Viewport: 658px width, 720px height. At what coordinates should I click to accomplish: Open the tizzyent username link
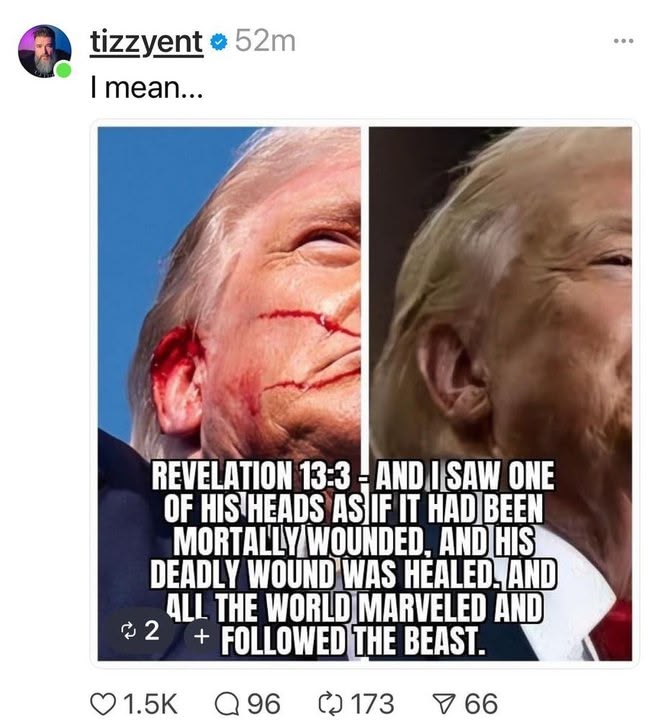click(146, 43)
